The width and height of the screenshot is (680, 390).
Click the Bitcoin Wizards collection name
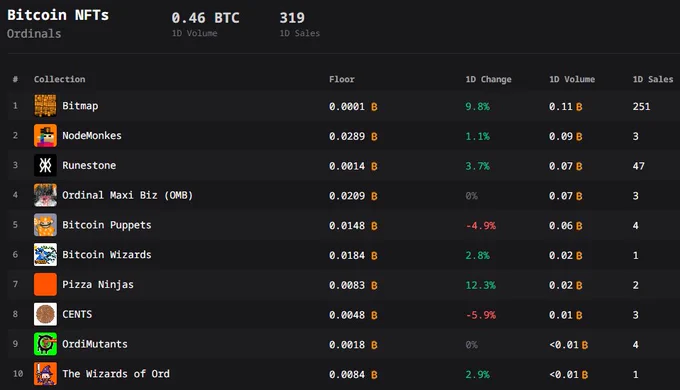click(107, 255)
